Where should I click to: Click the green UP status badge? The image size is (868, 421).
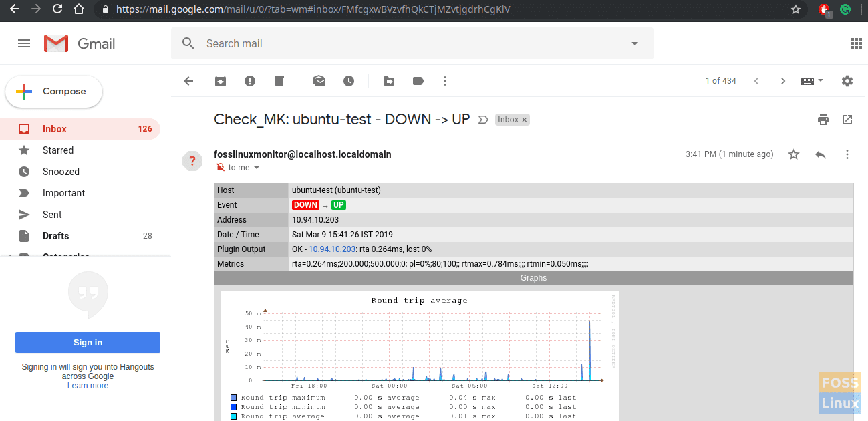(x=339, y=205)
